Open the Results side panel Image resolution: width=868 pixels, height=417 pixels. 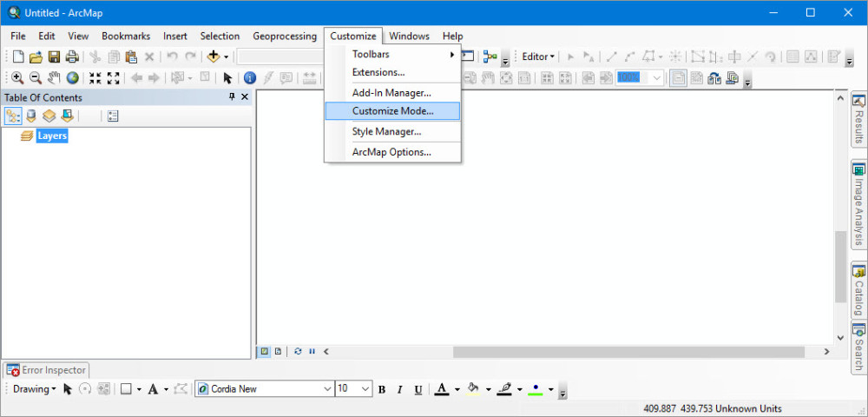tap(858, 120)
